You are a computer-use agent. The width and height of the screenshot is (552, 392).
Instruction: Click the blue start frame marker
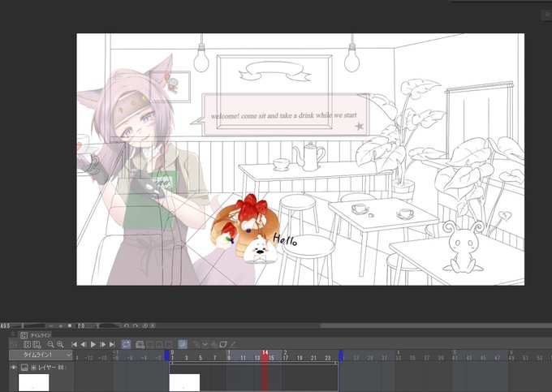pyautogui.click(x=166, y=355)
